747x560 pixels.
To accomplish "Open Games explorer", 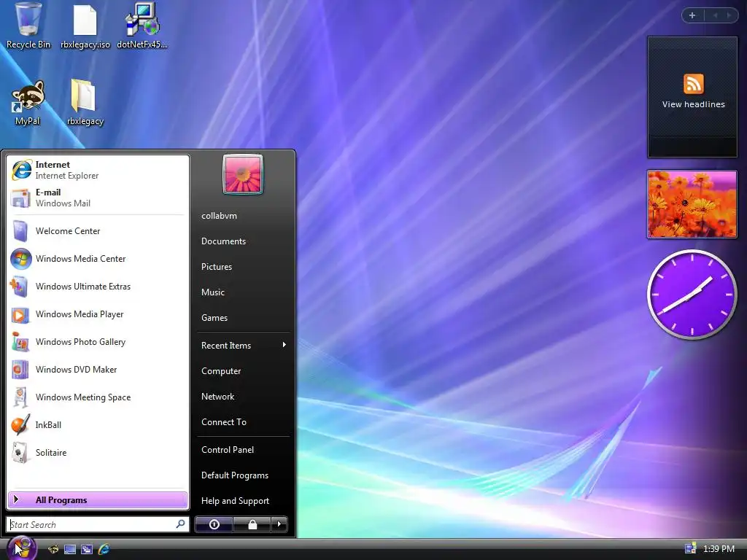I will [214, 318].
